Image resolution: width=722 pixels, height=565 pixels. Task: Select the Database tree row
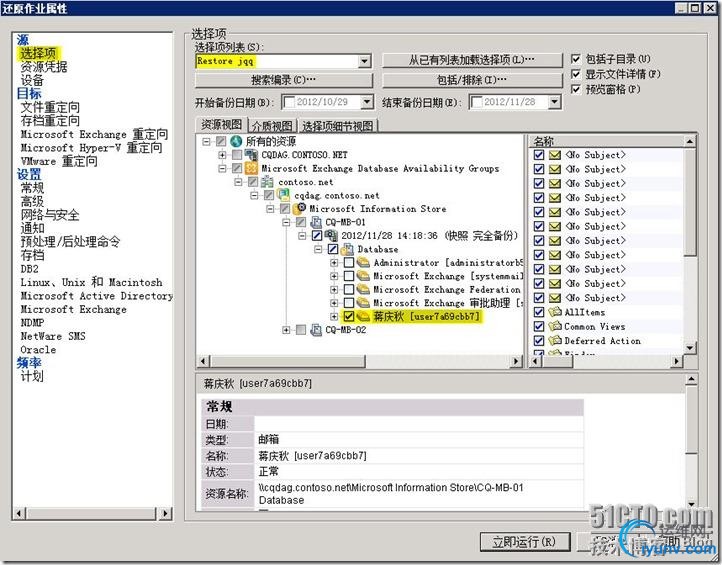tap(378, 249)
